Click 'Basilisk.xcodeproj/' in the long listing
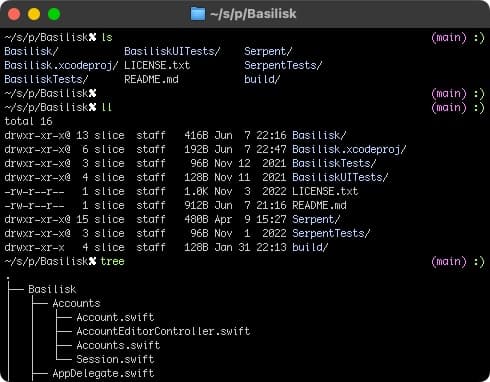490x382 pixels. [x=349, y=149]
